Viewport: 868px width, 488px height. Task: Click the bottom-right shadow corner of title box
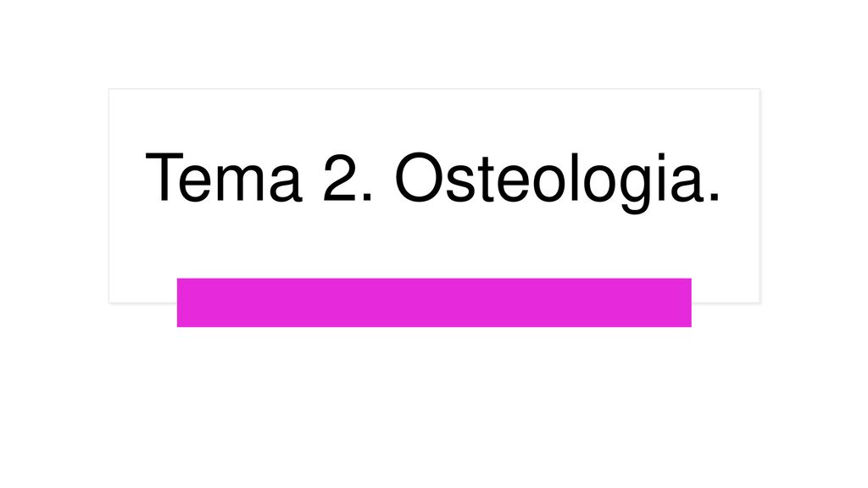759,302
